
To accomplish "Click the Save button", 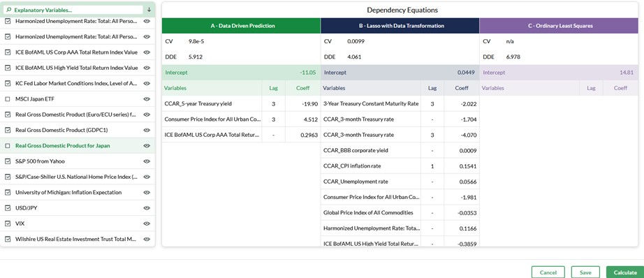I will click(585, 272).
